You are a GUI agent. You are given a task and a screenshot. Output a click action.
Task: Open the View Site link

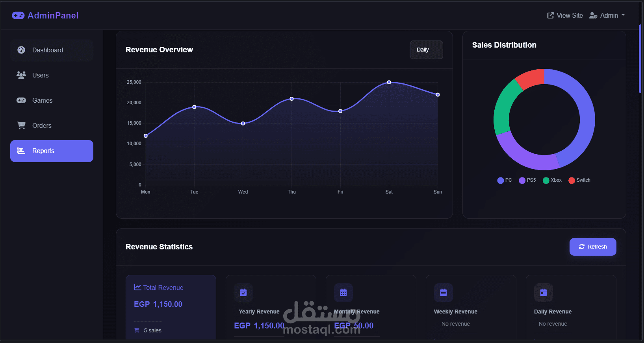point(565,15)
